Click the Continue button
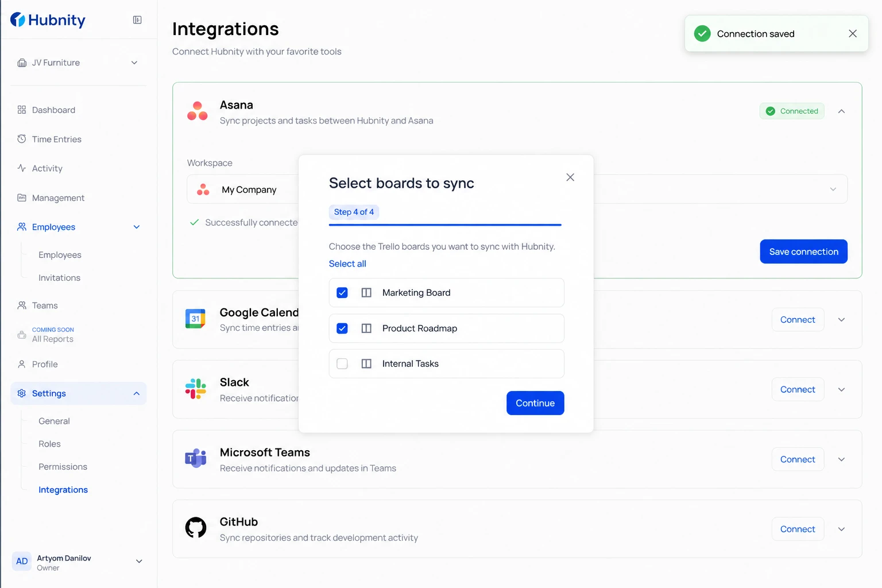The image size is (882, 588). (535, 403)
